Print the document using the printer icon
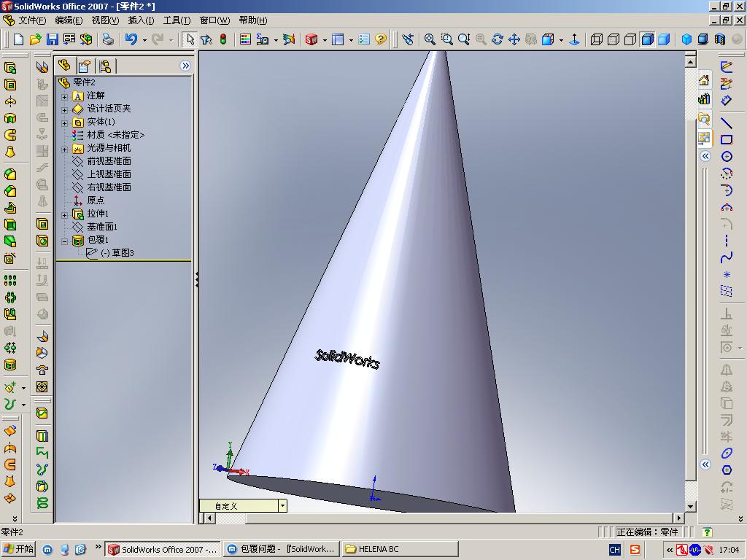This screenshot has height=560, width=747. pyautogui.click(x=108, y=39)
